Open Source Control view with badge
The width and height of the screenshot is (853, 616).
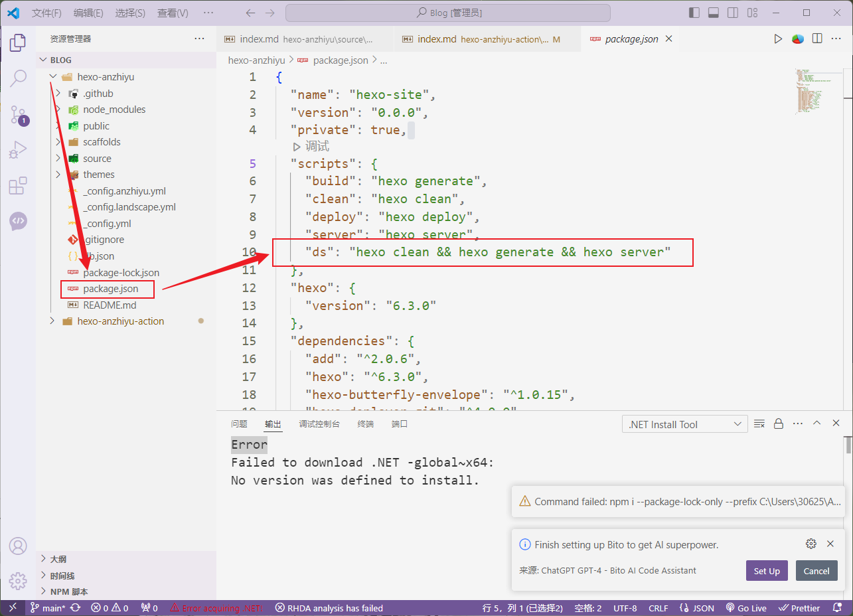18,115
